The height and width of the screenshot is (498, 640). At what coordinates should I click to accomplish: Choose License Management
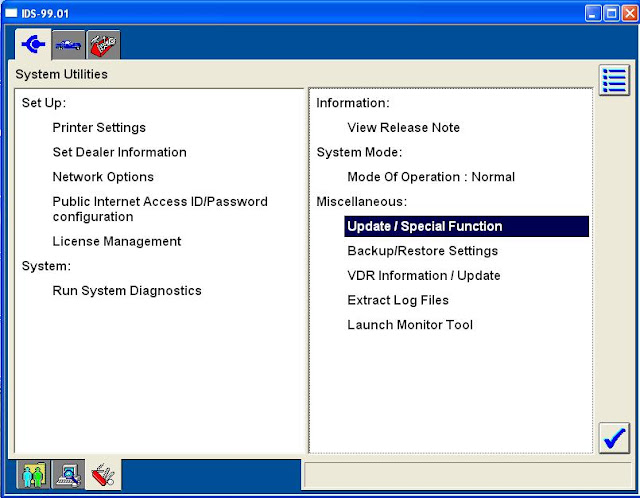click(117, 241)
